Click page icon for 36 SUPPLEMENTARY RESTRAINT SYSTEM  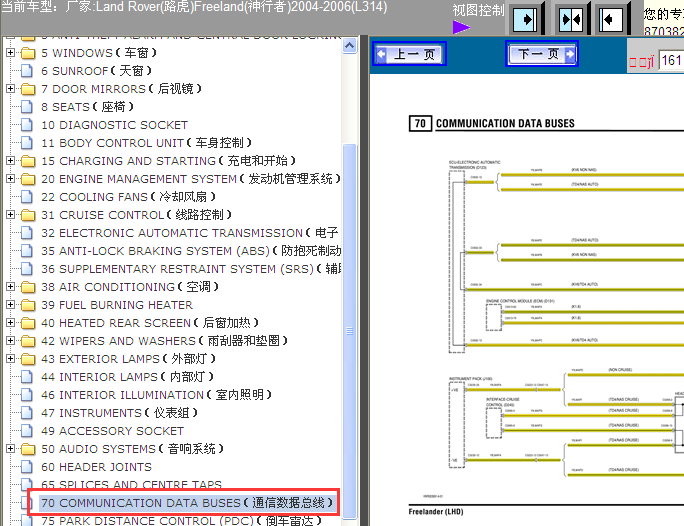pos(27,269)
